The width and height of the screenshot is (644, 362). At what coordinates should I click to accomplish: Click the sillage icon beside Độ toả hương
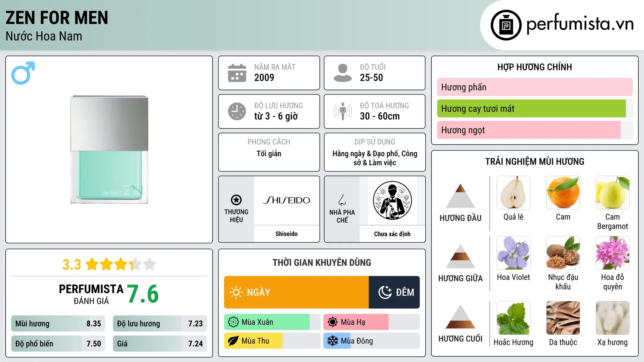343,111
